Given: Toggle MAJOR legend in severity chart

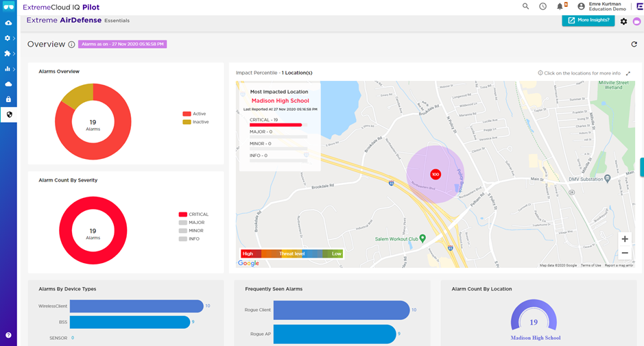Looking at the screenshot, I should 191,223.
